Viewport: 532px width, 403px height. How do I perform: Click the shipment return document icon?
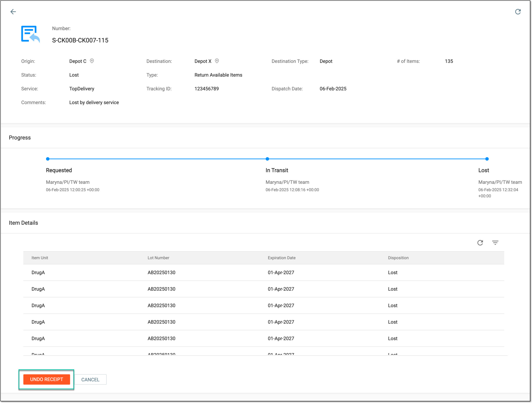[30, 34]
